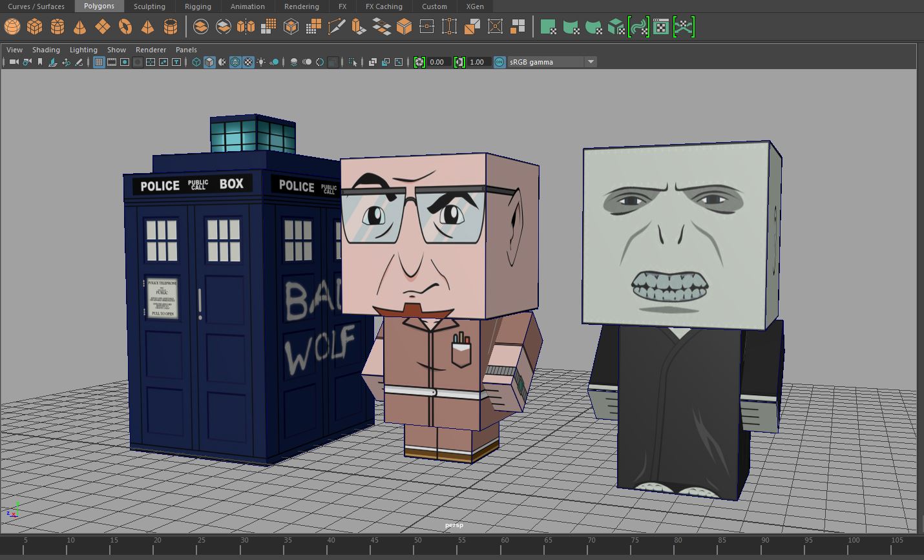Open the Lighting panel menu

click(x=83, y=50)
